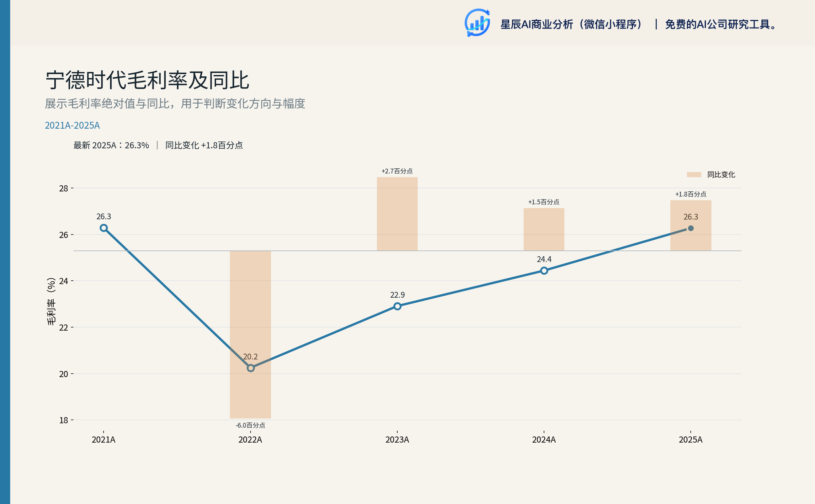
Task: Click the 星辰AI chart logo icon
Action: click(477, 23)
